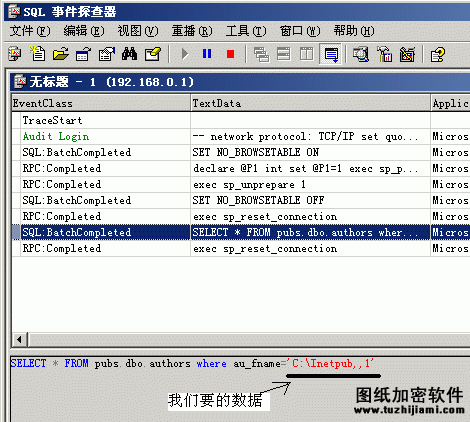Start the trace with the play button
Image resolution: width=470 pixels, height=422 pixels.
click(185, 54)
